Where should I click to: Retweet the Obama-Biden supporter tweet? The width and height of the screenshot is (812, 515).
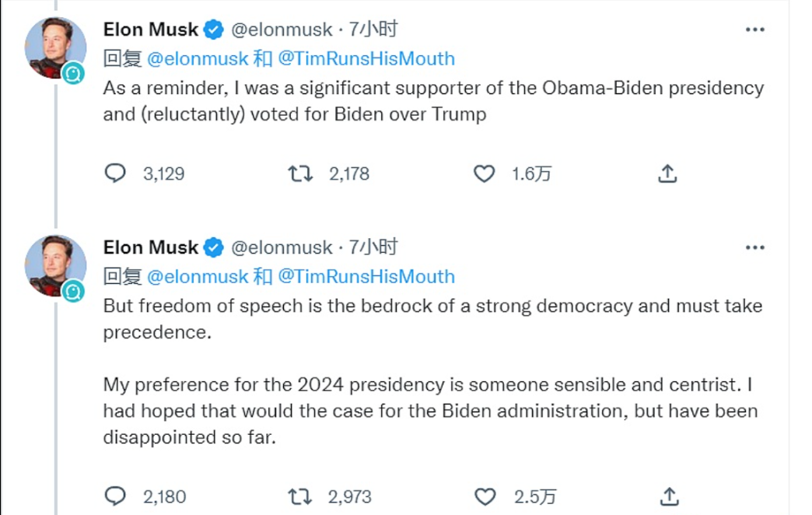pyautogui.click(x=301, y=173)
